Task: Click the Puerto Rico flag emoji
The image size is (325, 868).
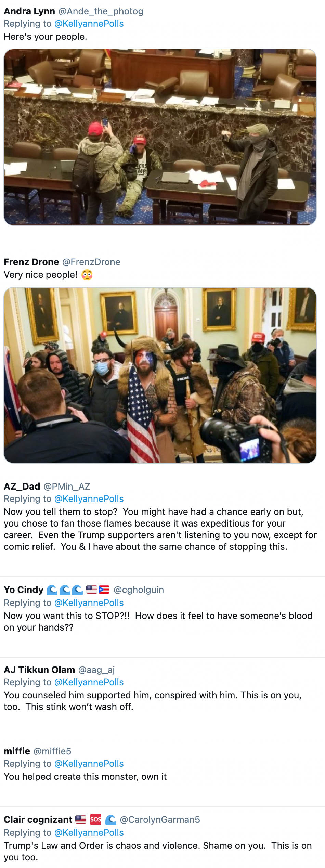Action: [104, 590]
